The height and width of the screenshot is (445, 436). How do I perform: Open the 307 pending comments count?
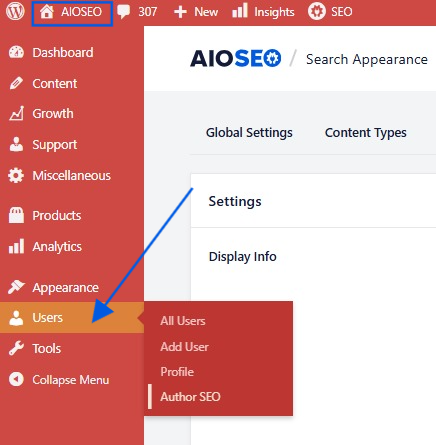(x=148, y=12)
